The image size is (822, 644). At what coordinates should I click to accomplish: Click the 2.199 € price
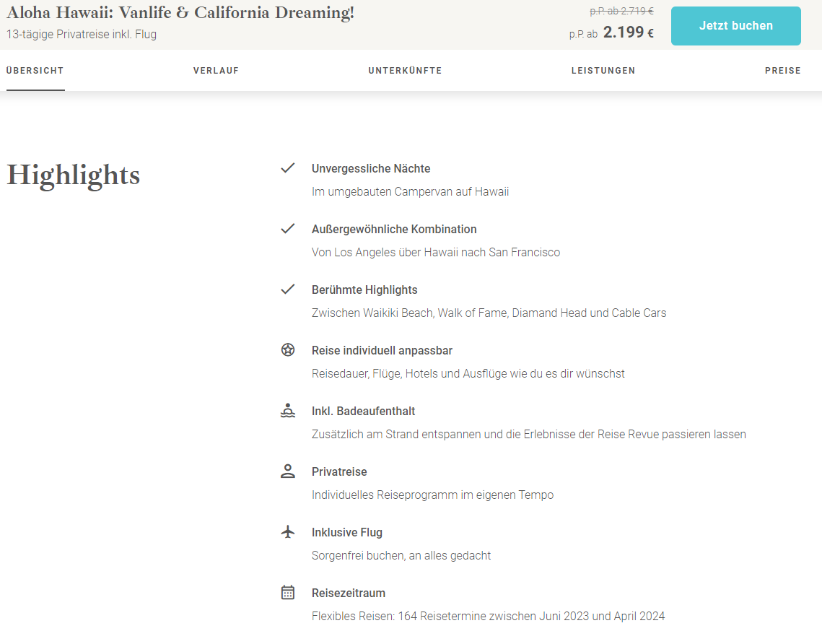tap(629, 32)
